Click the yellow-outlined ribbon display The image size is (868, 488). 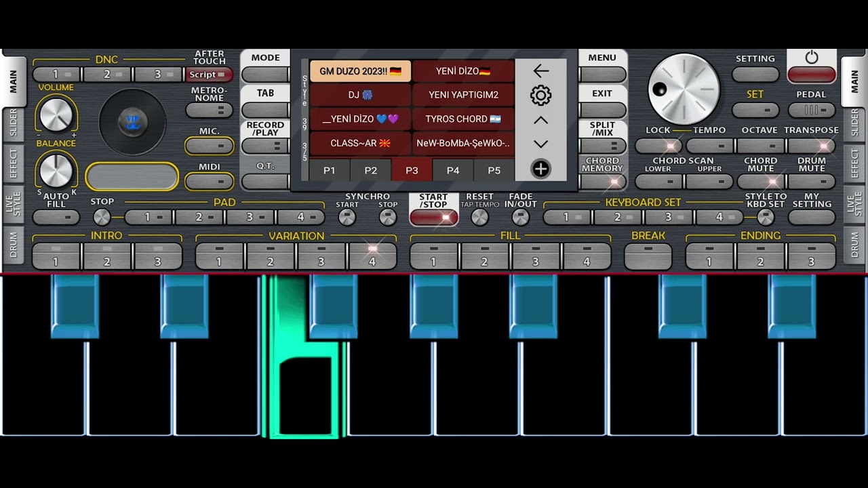click(132, 177)
